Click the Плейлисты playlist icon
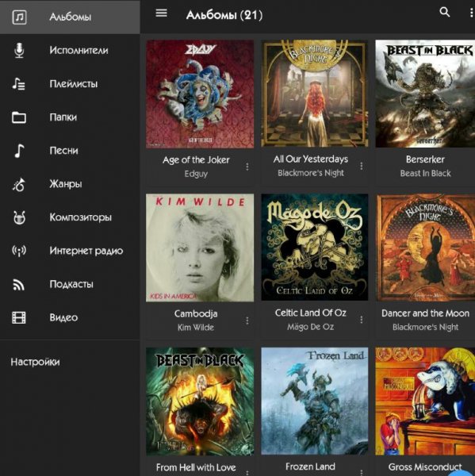Viewport: 475px width, 476px height. (19, 84)
